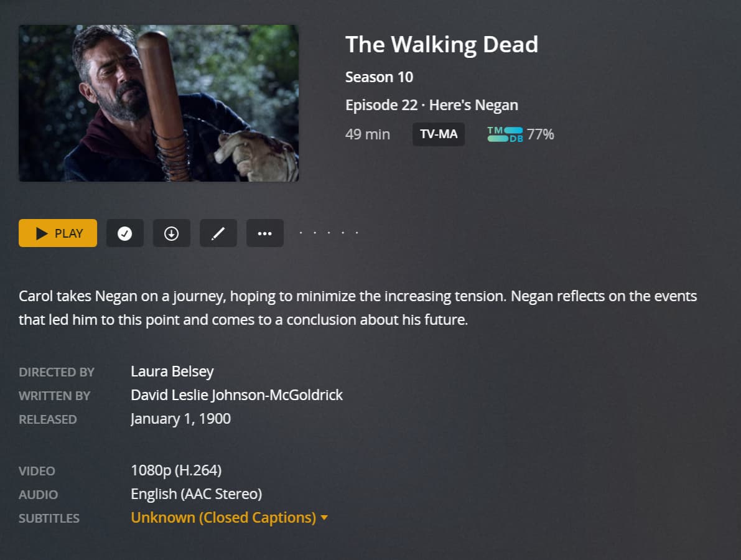The height and width of the screenshot is (560, 741).
Task: Open the more actions ellipsis menu
Action: (264, 233)
